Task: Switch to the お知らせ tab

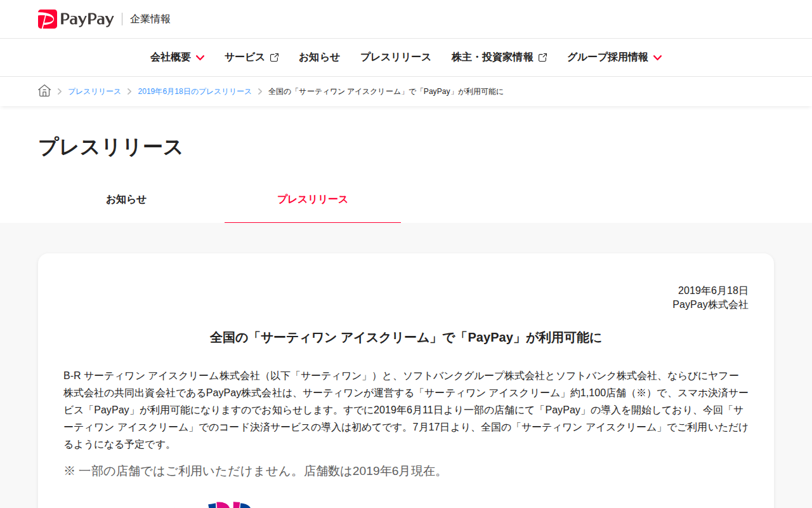Action: point(126,199)
